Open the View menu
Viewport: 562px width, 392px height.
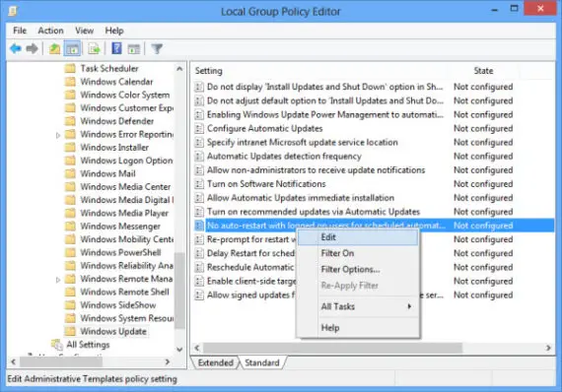click(84, 31)
